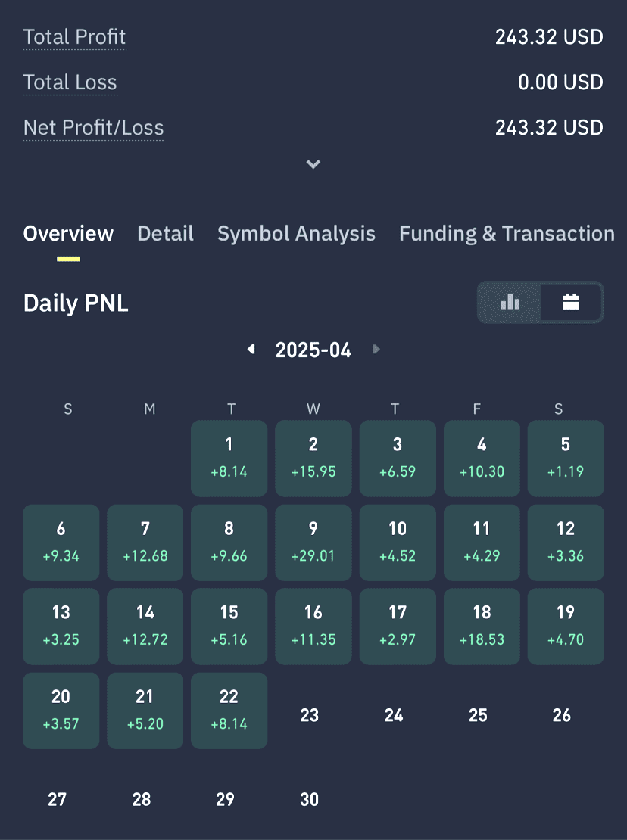The image size is (627, 840).
Task: Select April 9 cell with +29.01
Action: pyautogui.click(x=313, y=543)
